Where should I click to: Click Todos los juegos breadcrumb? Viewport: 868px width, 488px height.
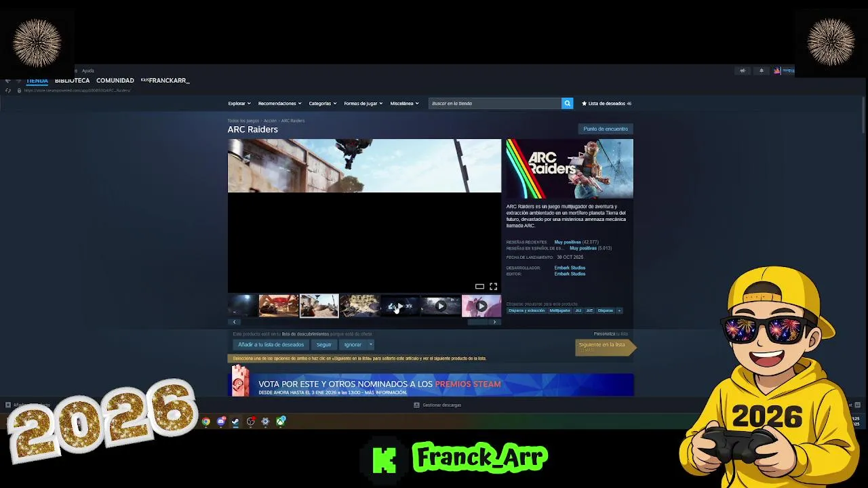coord(243,121)
